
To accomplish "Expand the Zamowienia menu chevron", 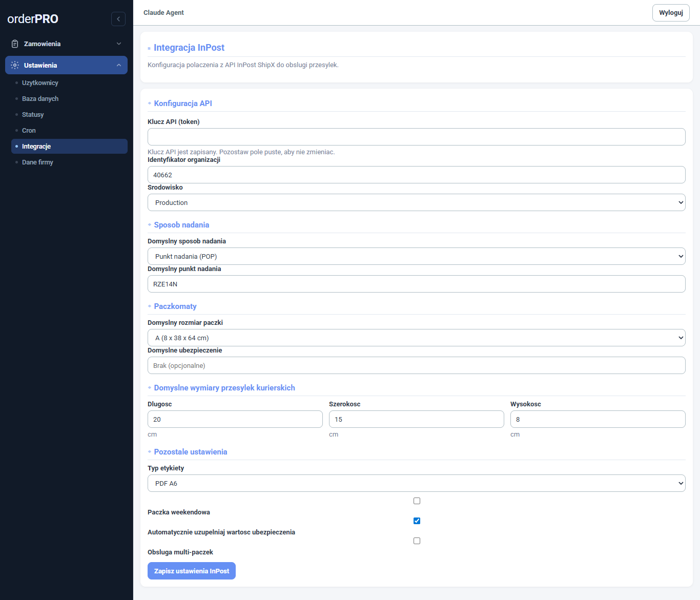I will [119, 44].
